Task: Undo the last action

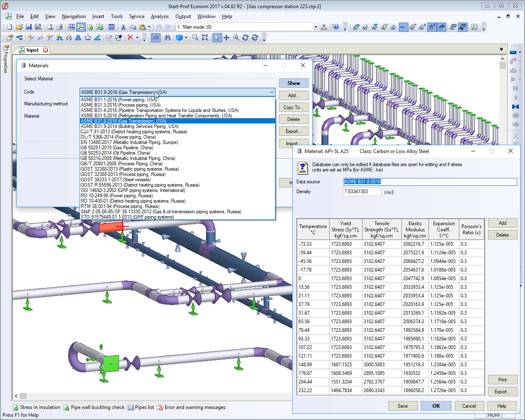Action: [159, 27]
